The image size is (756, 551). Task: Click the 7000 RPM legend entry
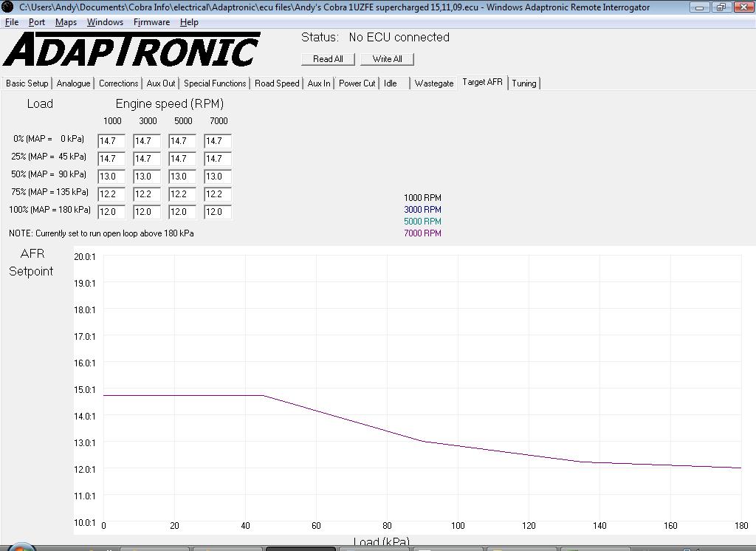(422, 233)
